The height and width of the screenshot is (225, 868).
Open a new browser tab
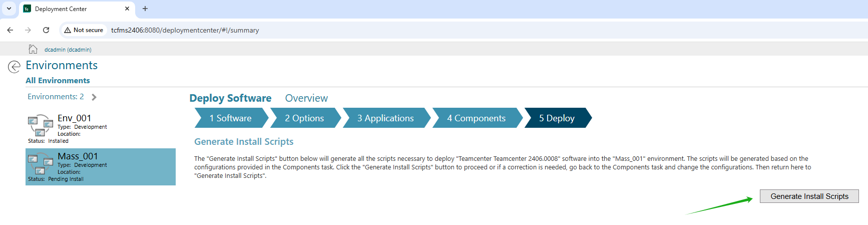tap(145, 9)
